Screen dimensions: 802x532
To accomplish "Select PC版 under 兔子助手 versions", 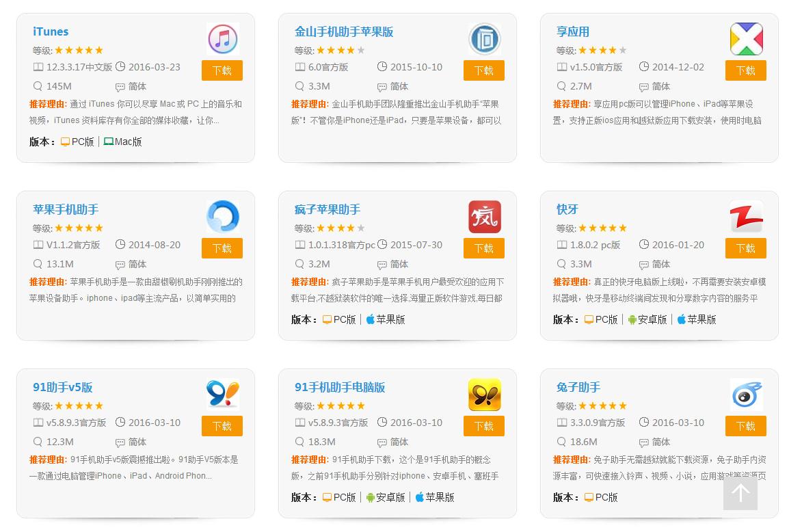I will point(601,497).
